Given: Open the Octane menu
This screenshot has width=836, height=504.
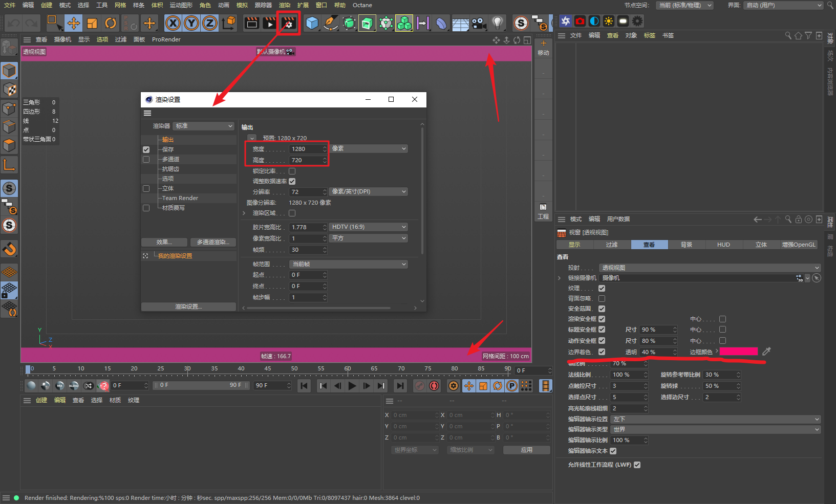Looking at the screenshot, I should click(362, 5).
